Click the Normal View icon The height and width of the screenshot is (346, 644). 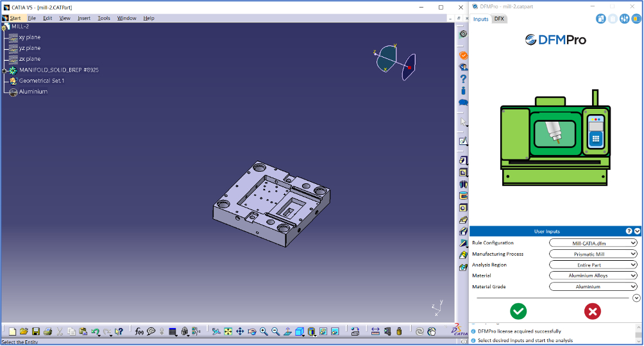(287, 332)
